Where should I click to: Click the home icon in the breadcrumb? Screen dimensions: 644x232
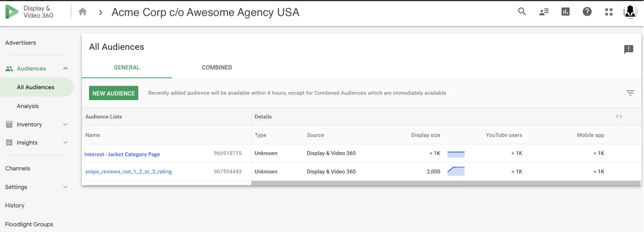[x=83, y=12]
